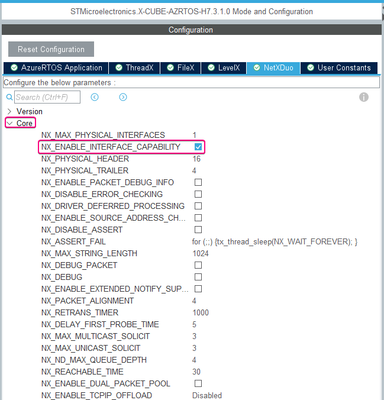Enable NX_DEBUG_PACKET checkbox

tap(198, 265)
